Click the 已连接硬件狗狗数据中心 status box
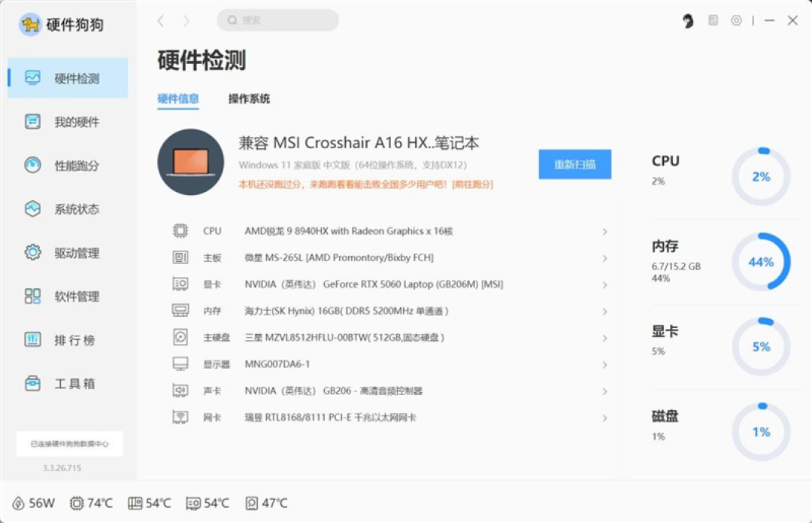 pyautogui.click(x=69, y=444)
